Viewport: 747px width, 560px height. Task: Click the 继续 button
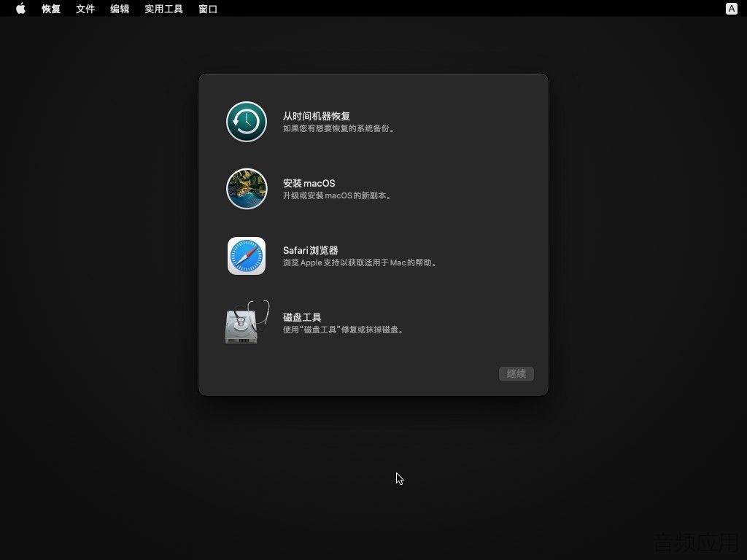point(516,374)
